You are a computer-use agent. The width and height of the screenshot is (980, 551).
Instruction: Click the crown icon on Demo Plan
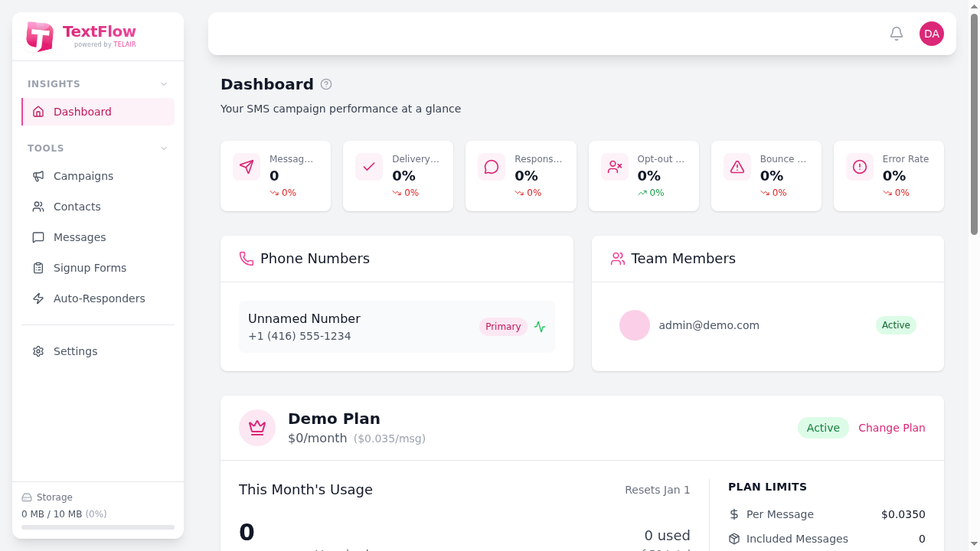(x=257, y=427)
